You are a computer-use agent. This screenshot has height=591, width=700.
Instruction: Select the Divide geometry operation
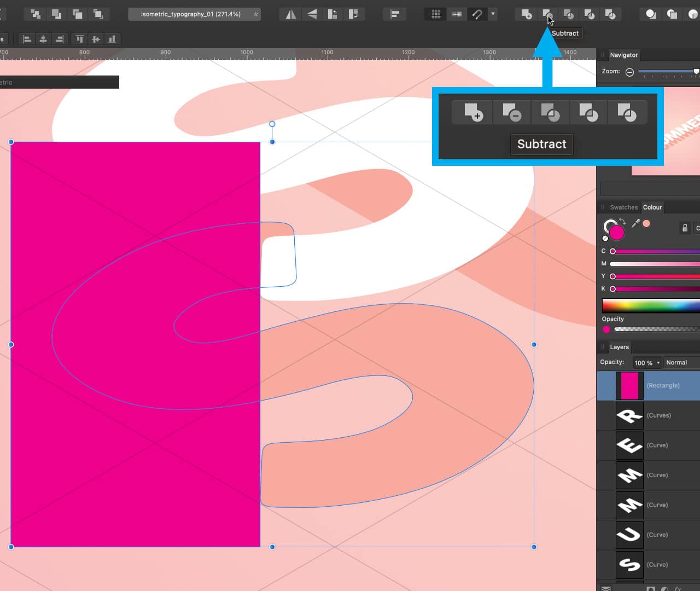590,15
